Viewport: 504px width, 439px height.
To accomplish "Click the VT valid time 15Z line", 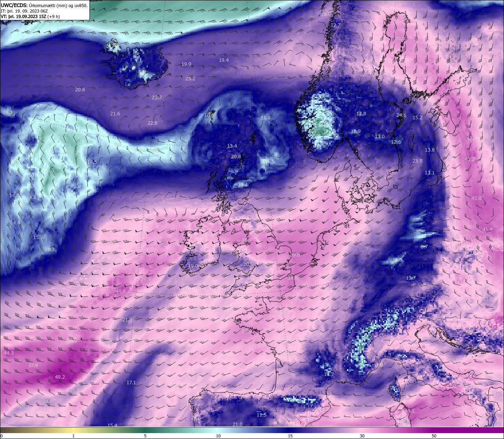I will [x=30, y=17].
